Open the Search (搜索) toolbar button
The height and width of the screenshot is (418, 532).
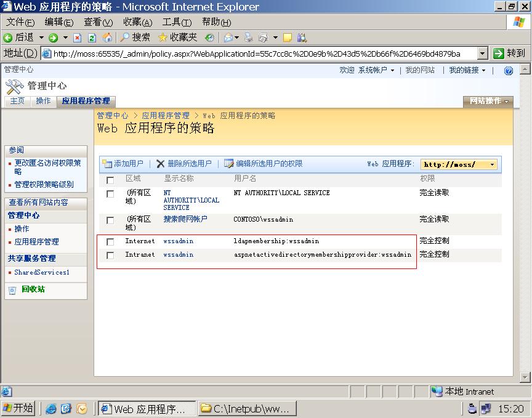(135, 38)
